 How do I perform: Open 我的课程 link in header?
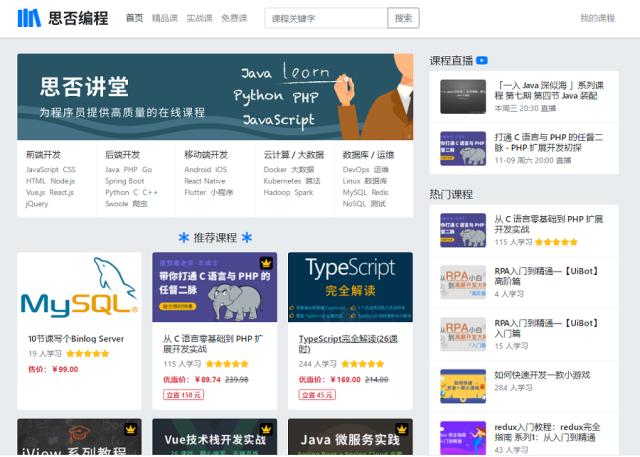coord(597,18)
